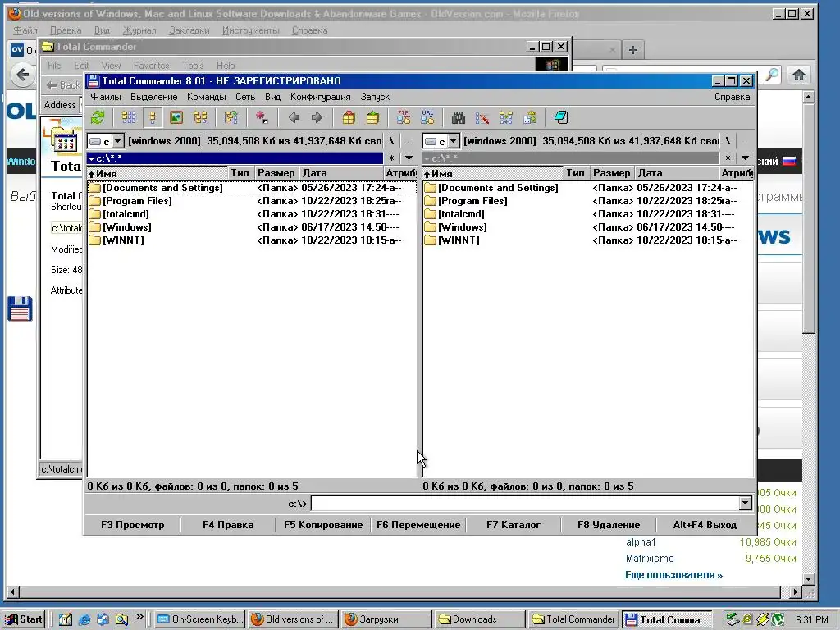Toggle Thumbnails view picture icon
This screenshot has width=840, height=630.
click(x=176, y=117)
